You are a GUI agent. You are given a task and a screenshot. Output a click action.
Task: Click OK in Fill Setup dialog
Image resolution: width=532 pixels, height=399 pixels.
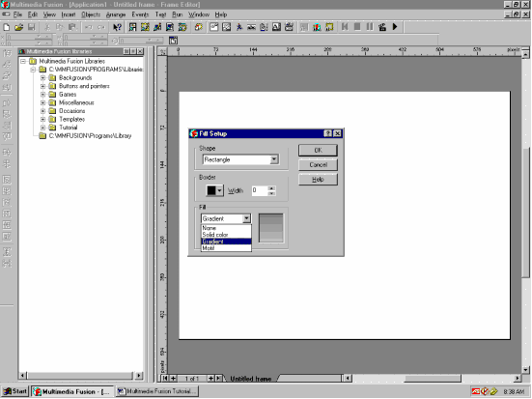point(318,150)
